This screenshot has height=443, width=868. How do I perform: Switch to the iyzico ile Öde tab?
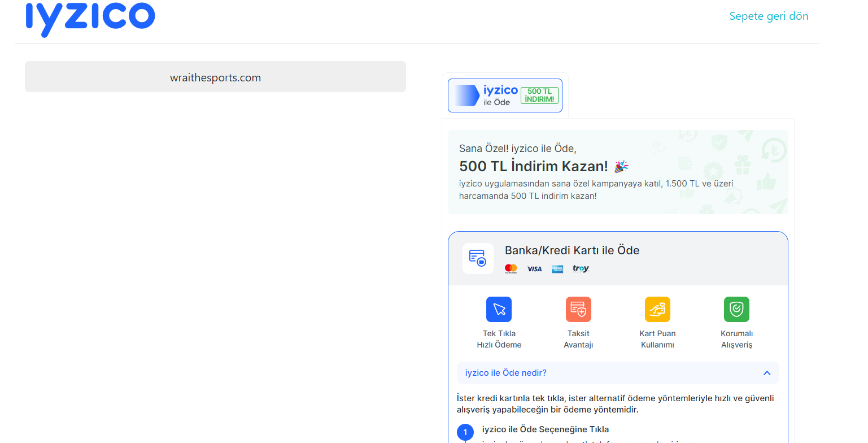click(505, 95)
